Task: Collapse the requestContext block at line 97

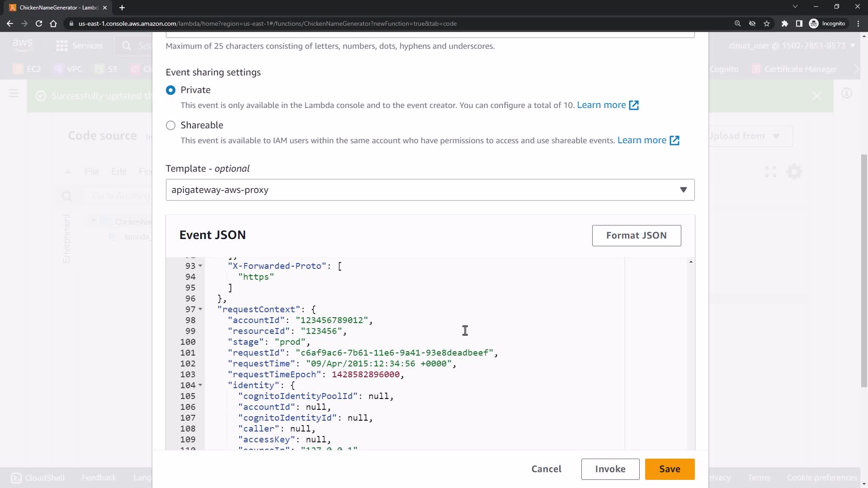Action: tap(200, 309)
